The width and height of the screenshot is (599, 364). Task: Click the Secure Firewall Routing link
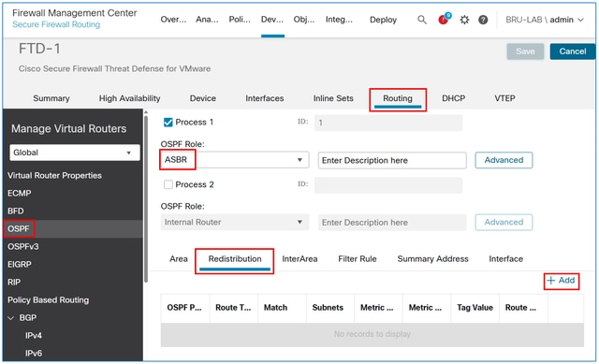[x=56, y=24]
